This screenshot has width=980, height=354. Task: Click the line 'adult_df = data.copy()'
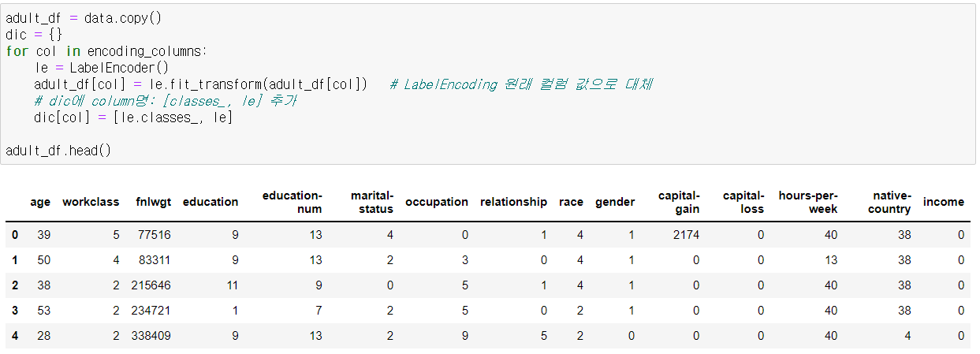84,17
